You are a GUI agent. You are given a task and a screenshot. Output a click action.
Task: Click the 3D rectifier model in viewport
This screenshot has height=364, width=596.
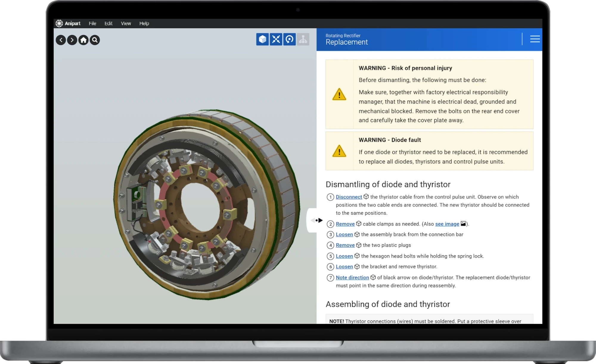pos(207,204)
